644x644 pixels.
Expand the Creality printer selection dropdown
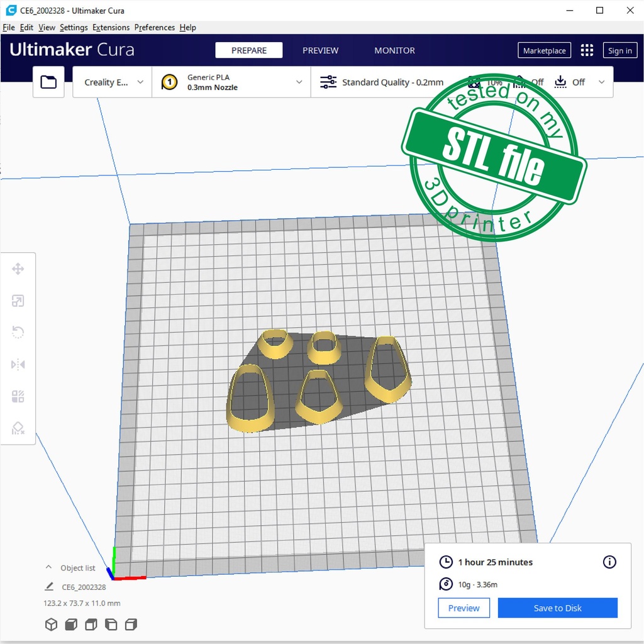pyautogui.click(x=113, y=82)
